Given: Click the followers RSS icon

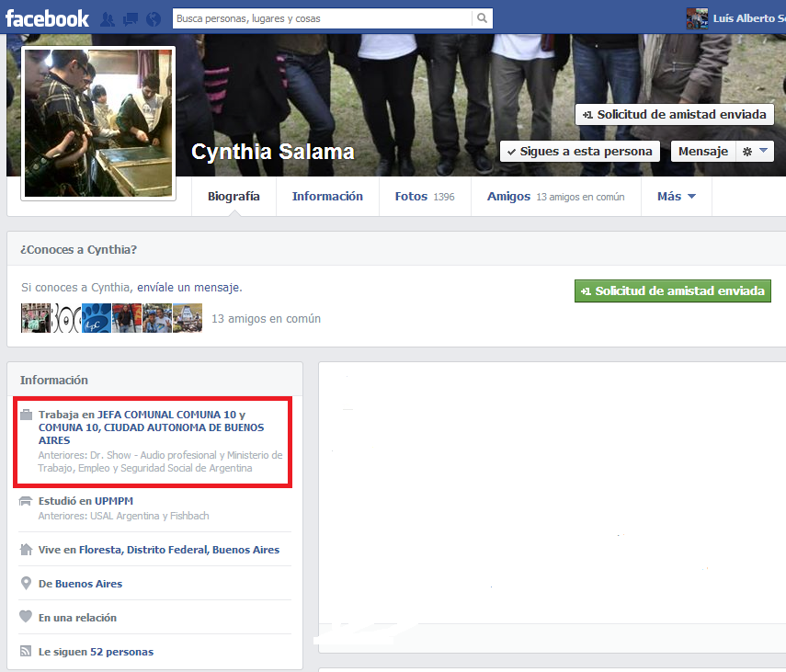Looking at the screenshot, I should [27, 652].
